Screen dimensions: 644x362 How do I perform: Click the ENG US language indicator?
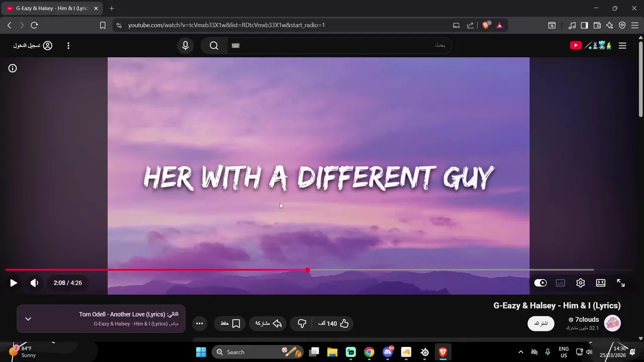tap(563, 352)
